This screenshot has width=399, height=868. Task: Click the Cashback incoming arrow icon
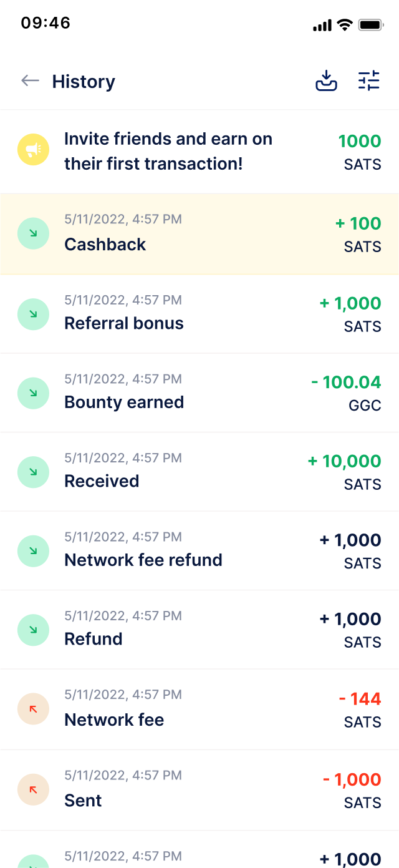coord(33,233)
